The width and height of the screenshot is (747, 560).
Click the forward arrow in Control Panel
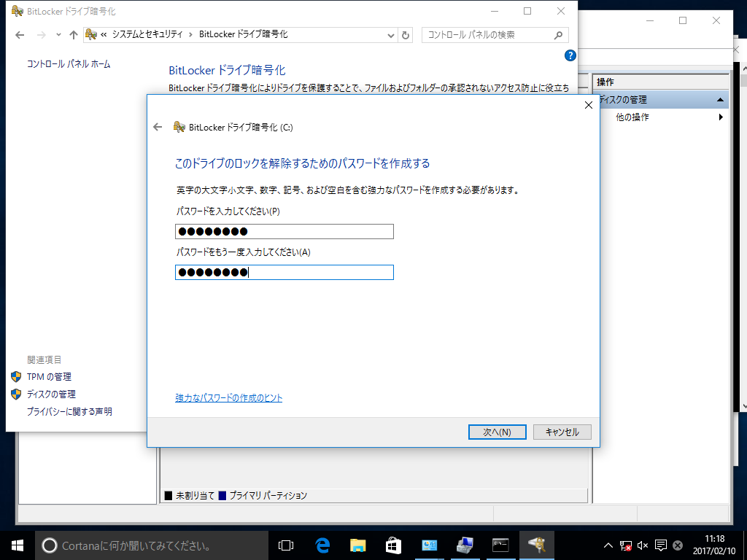[x=42, y=35]
